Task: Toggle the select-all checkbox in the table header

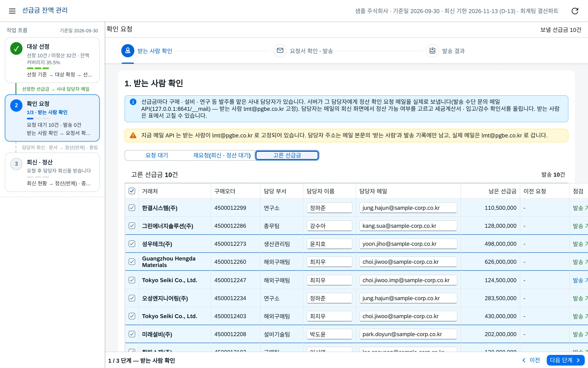Action: click(132, 191)
